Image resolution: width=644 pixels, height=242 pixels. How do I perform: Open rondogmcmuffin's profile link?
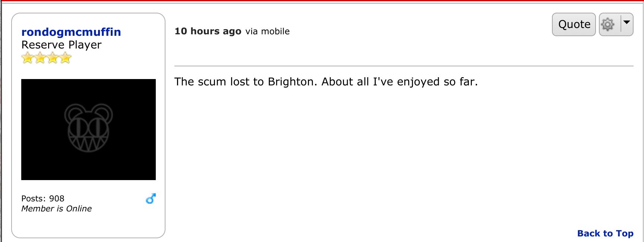71,32
